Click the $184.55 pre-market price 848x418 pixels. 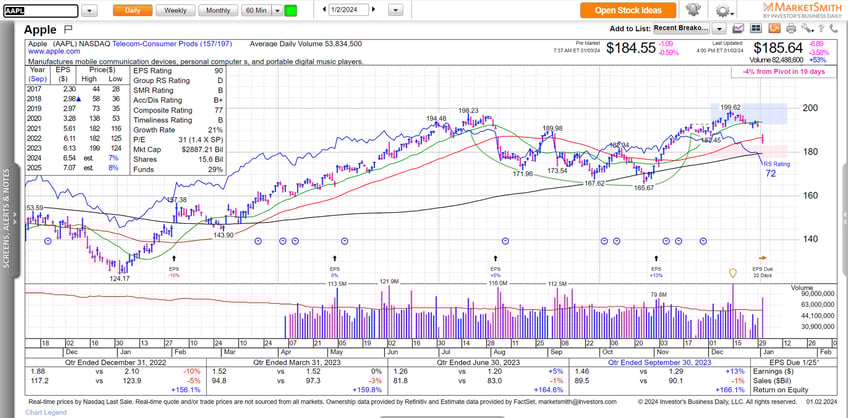coord(630,48)
